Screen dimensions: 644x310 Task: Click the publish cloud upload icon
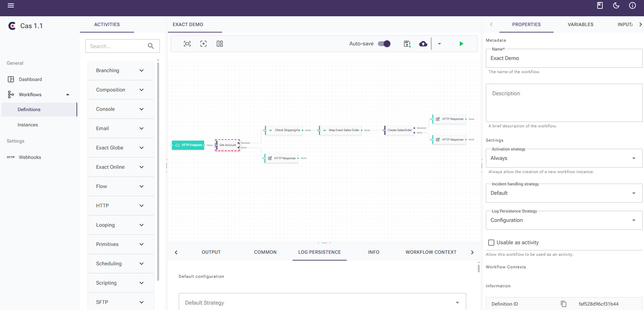coord(423,44)
